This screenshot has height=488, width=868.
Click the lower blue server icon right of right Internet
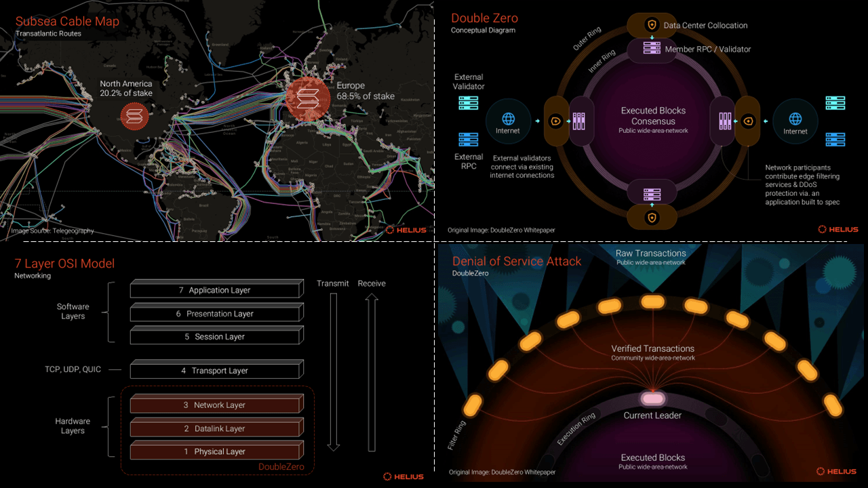tap(835, 139)
